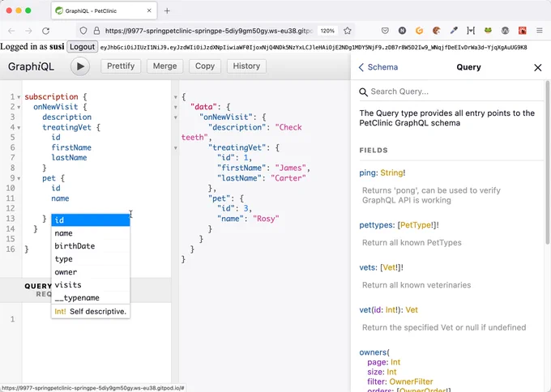Run the GraphiQL query with play button

[80, 66]
